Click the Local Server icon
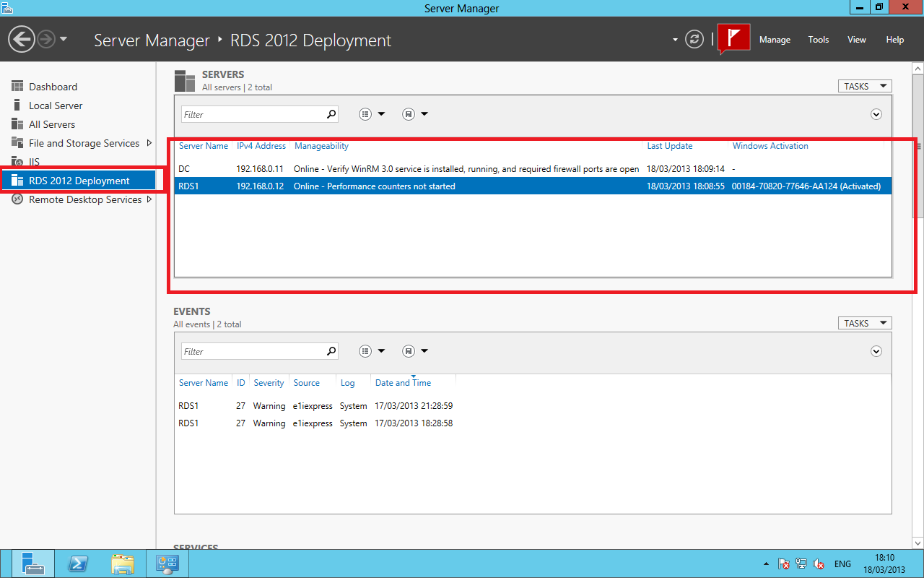 coord(17,105)
